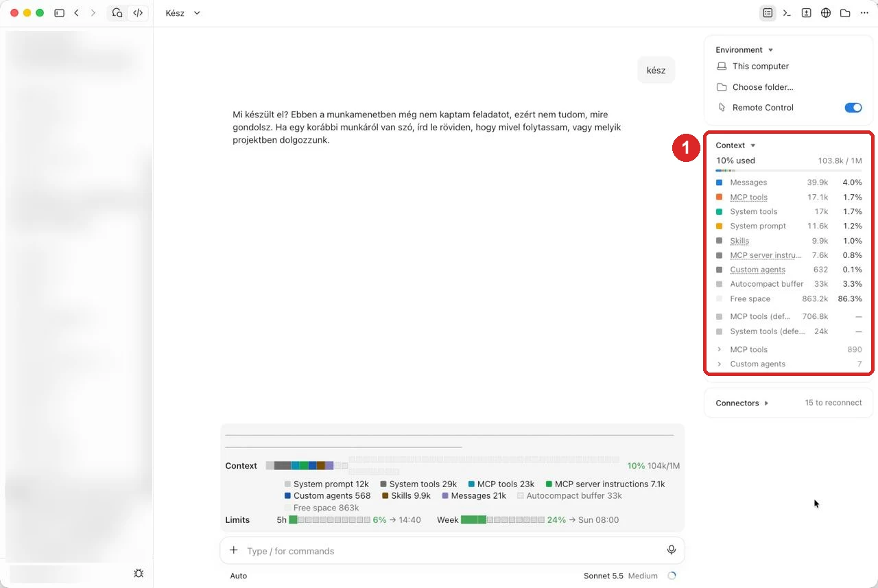The image size is (878, 588).
Task: Click the context usage ring indicator
Action: tap(672, 576)
